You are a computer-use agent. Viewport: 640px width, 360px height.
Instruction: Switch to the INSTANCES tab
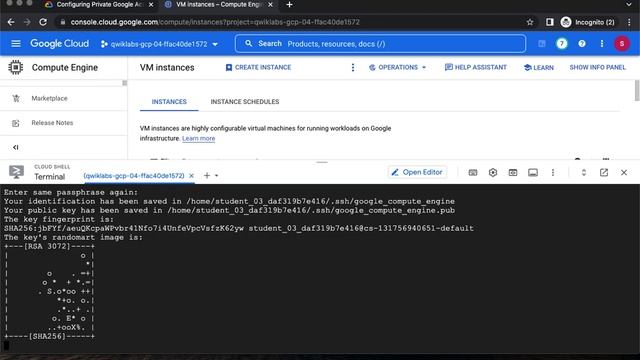[x=169, y=102]
